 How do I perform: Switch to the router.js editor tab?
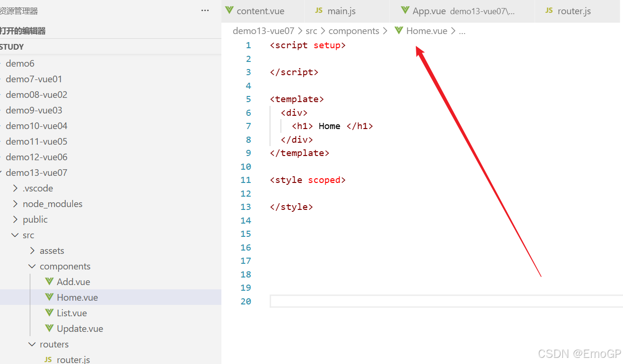pos(577,11)
